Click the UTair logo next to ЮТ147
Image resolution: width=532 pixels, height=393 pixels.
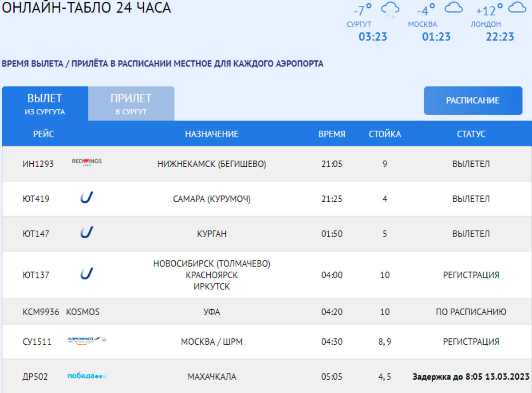click(87, 233)
